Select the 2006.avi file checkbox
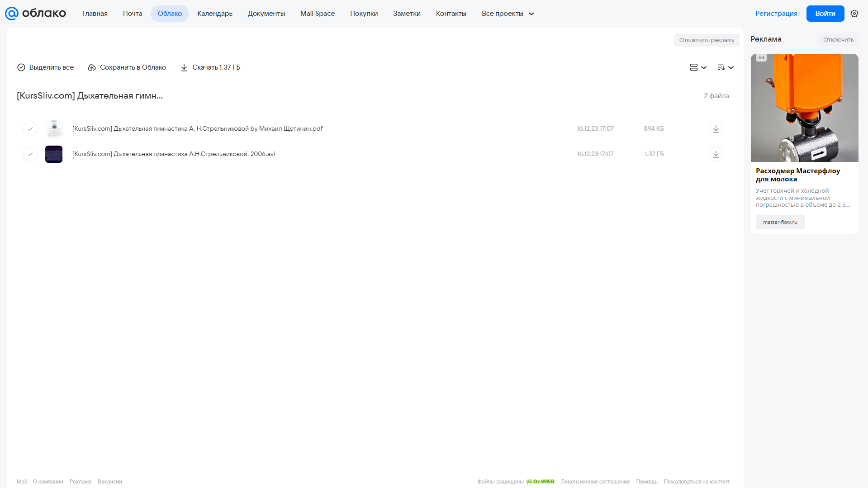 tap(30, 154)
